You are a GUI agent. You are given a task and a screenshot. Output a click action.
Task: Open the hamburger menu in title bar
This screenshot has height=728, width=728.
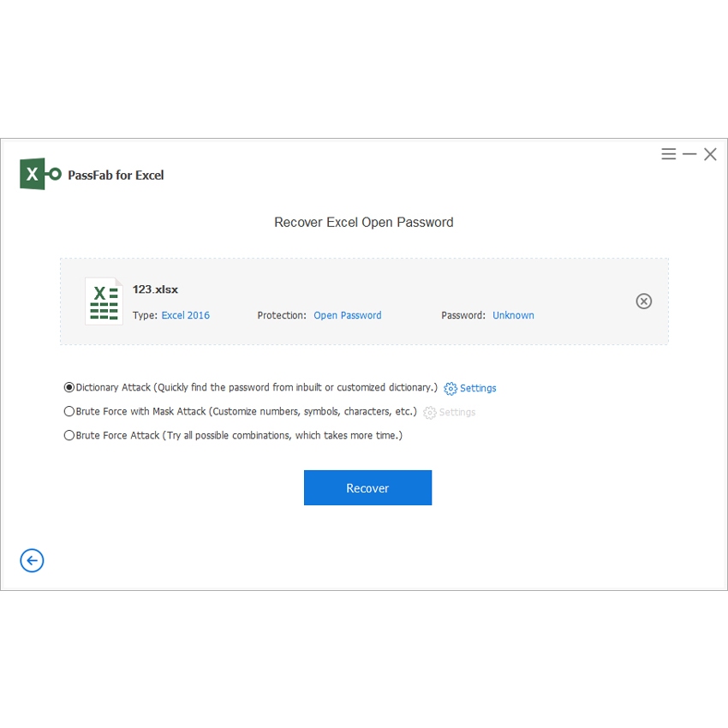(x=669, y=154)
